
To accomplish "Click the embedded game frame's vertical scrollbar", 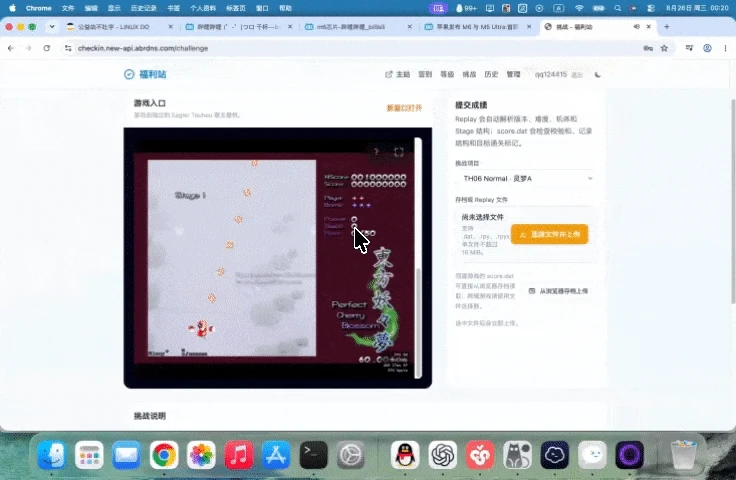I will point(418,321).
